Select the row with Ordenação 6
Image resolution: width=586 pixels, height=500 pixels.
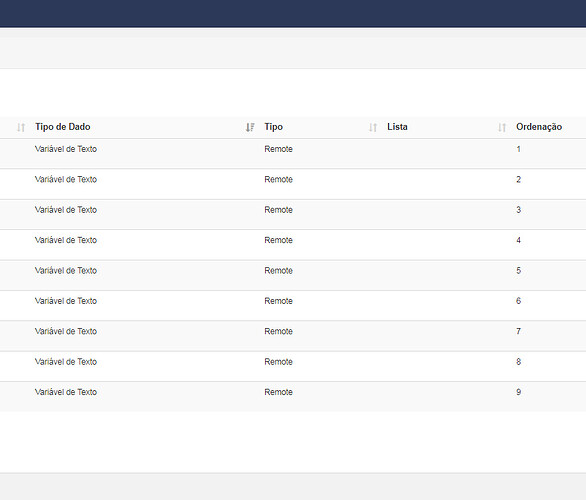[x=293, y=306]
